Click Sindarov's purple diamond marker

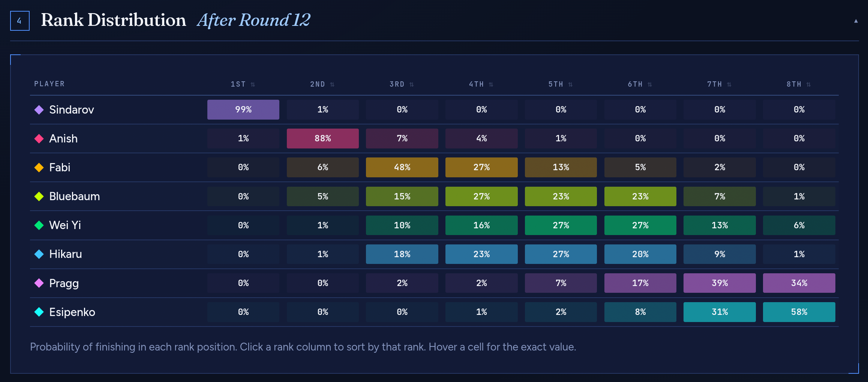click(x=39, y=109)
